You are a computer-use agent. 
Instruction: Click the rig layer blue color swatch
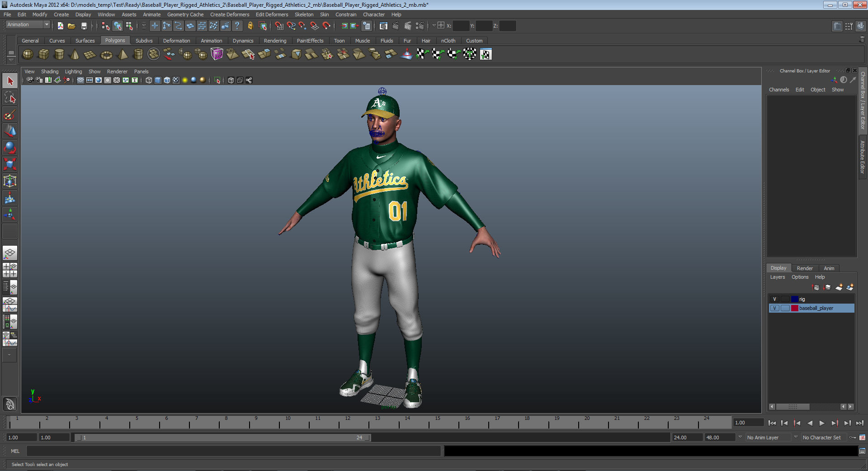tap(794, 299)
